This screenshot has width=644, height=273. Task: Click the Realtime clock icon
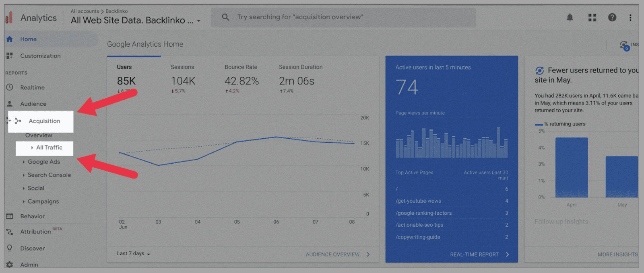[10, 87]
